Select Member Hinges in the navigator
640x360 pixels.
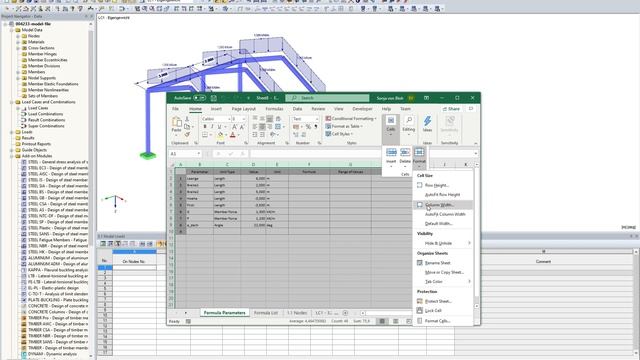pos(42,54)
